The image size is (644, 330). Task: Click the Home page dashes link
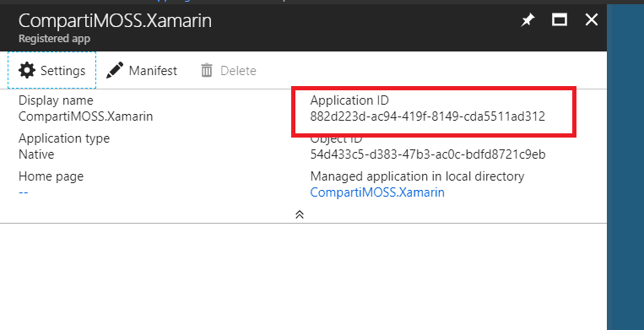[24, 192]
